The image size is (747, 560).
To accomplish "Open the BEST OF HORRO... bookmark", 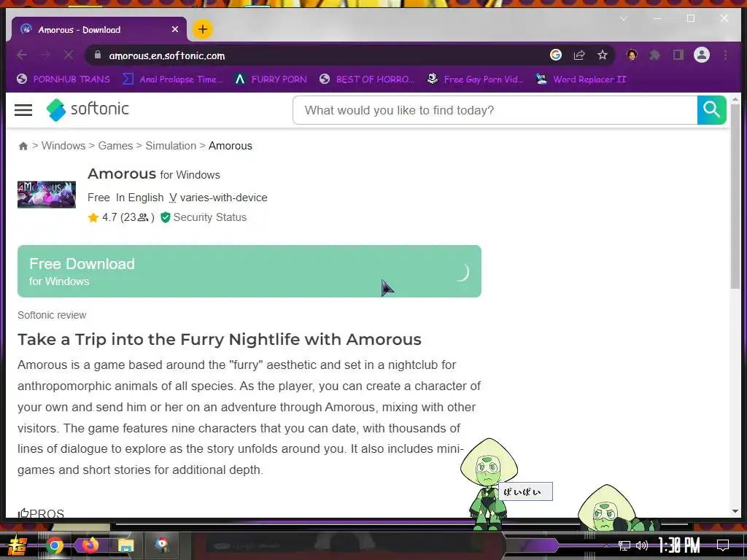I will coord(367,79).
